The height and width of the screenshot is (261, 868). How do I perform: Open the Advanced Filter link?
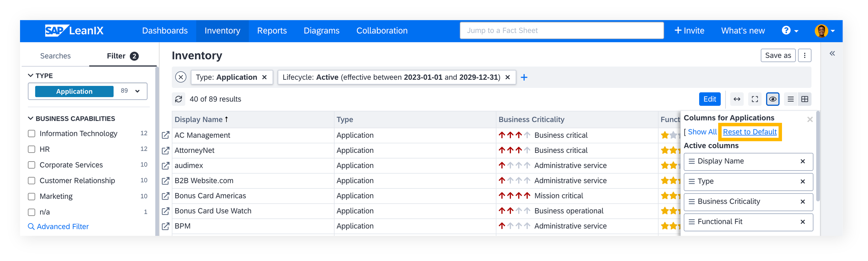pyautogui.click(x=58, y=227)
